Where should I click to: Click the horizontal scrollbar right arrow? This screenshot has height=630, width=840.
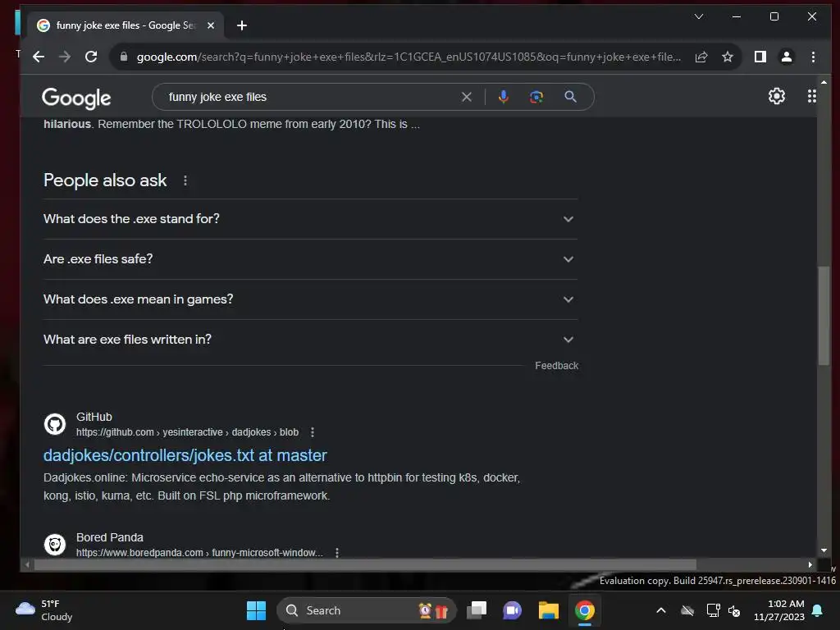tap(810, 564)
